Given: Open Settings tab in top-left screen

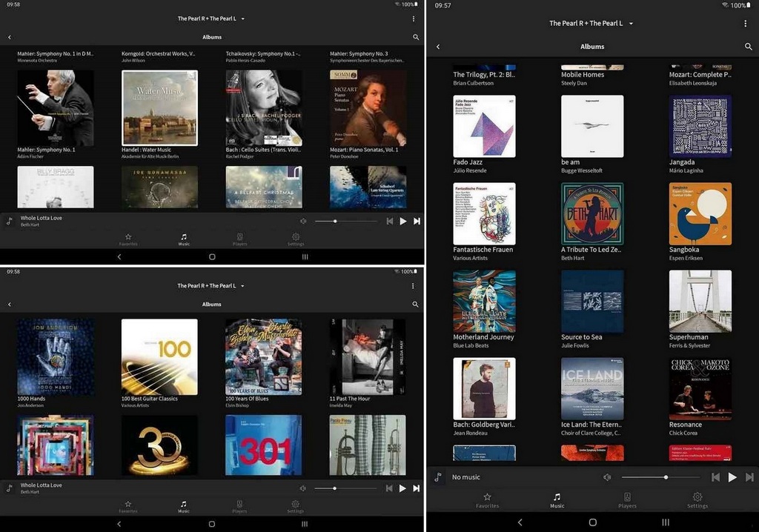Looking at the screenshot, I should pos(296,239).
